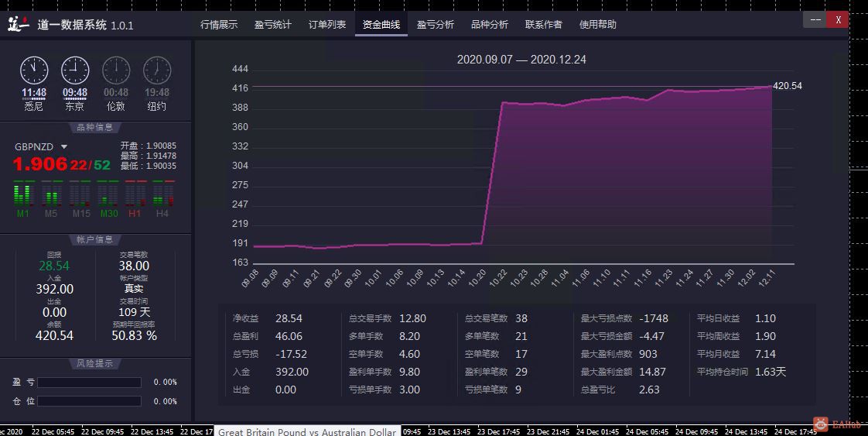This screenshot has width=868, height=436.
Task: Click the 盈亏 risk progress bar
Action: pos(89,383)
